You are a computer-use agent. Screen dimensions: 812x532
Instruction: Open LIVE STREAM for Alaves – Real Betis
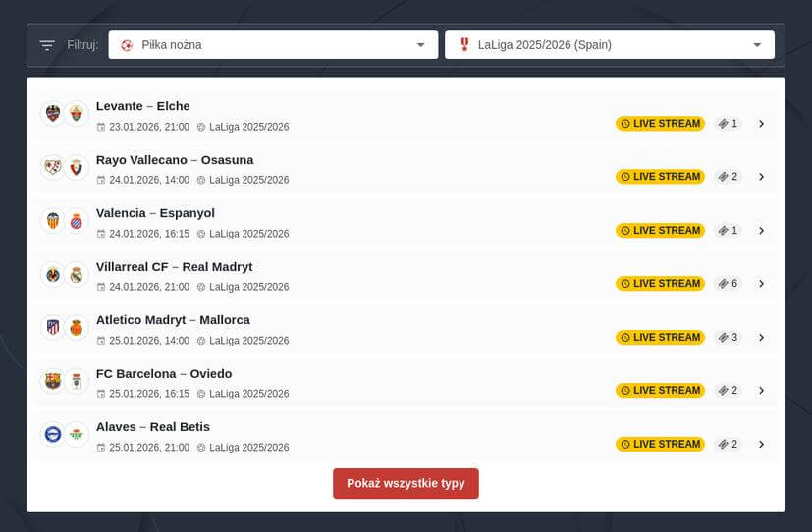coord(660,444)
